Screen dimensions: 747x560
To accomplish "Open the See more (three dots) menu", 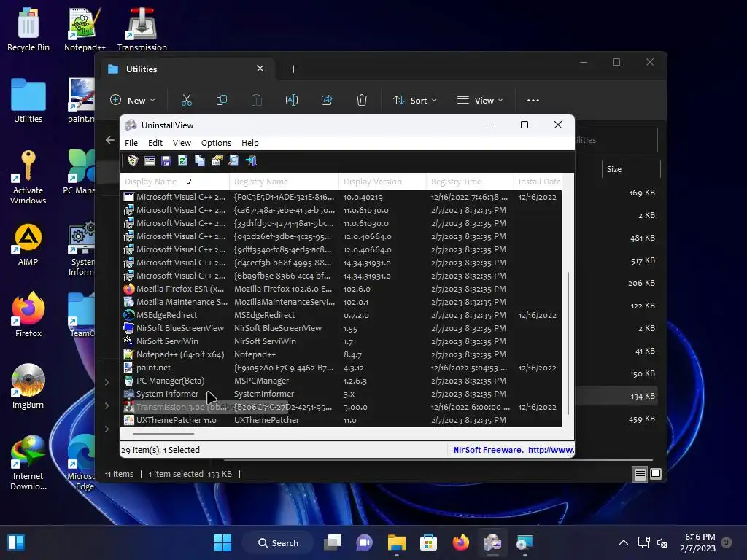I will pyautogui.click(x=533, y=100).
